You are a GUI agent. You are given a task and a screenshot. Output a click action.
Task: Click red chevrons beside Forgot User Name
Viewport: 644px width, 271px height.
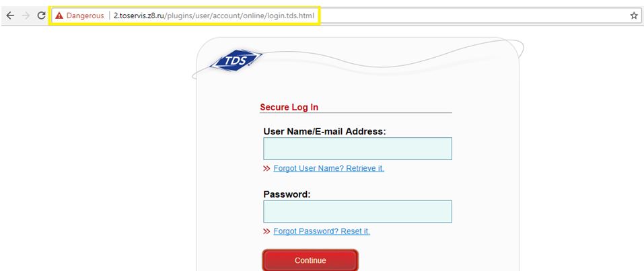coord(266,168)
